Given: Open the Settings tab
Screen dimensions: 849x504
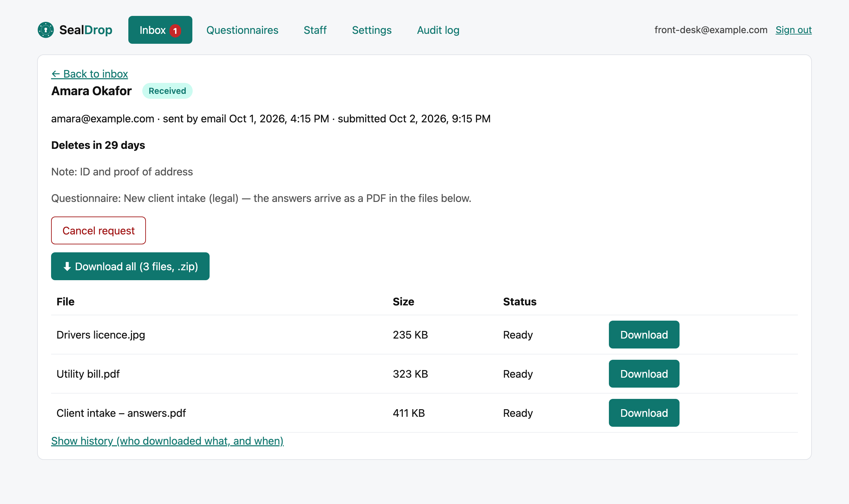Looking at the screenshot, I should [x=371, y=30].
